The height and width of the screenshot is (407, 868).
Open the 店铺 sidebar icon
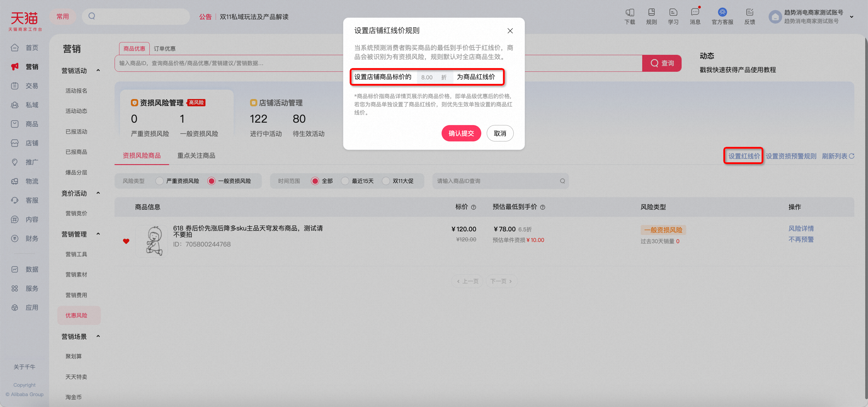[x=15, y=143]
